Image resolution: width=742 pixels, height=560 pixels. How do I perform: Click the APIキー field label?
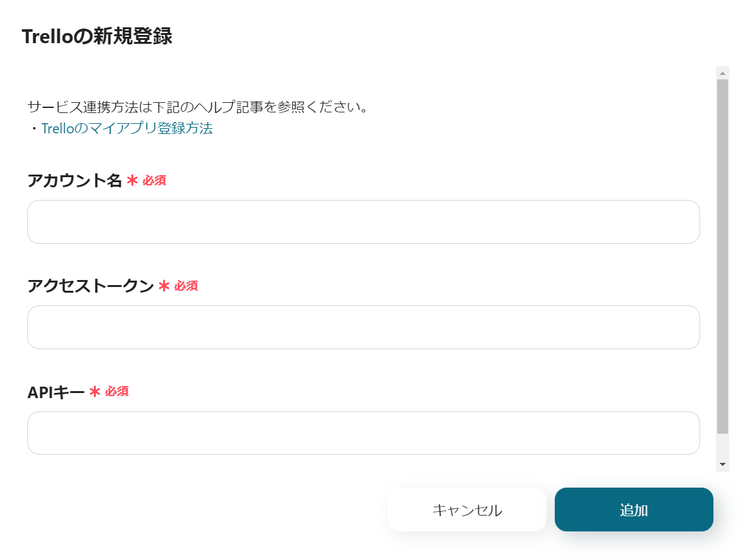point(56,392)
